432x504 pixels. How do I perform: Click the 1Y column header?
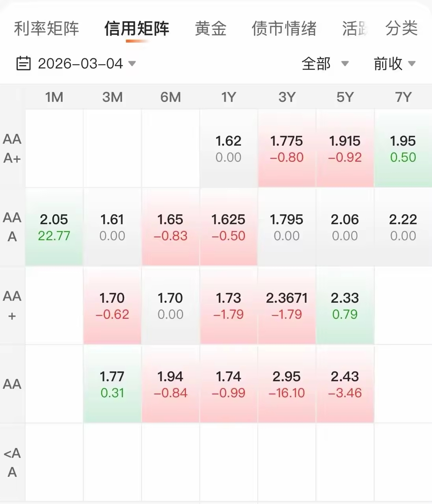pos(229,97)
